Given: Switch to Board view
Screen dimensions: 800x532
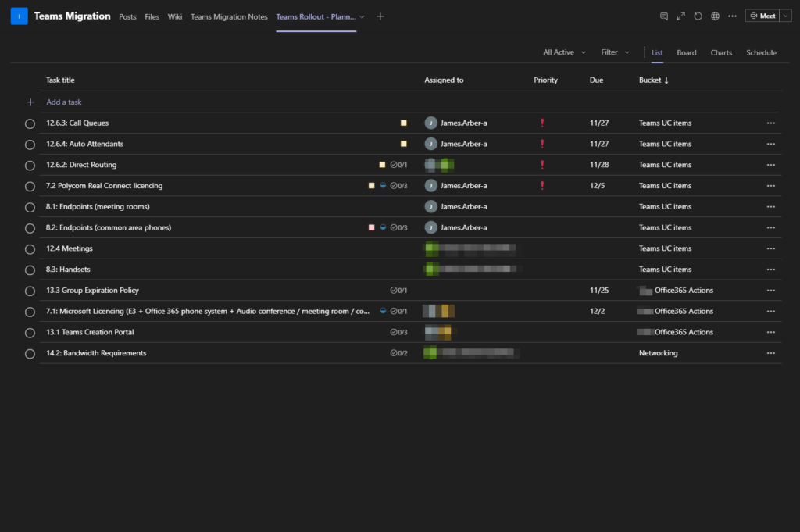Looking at the screenshot, I should (686, 52).
